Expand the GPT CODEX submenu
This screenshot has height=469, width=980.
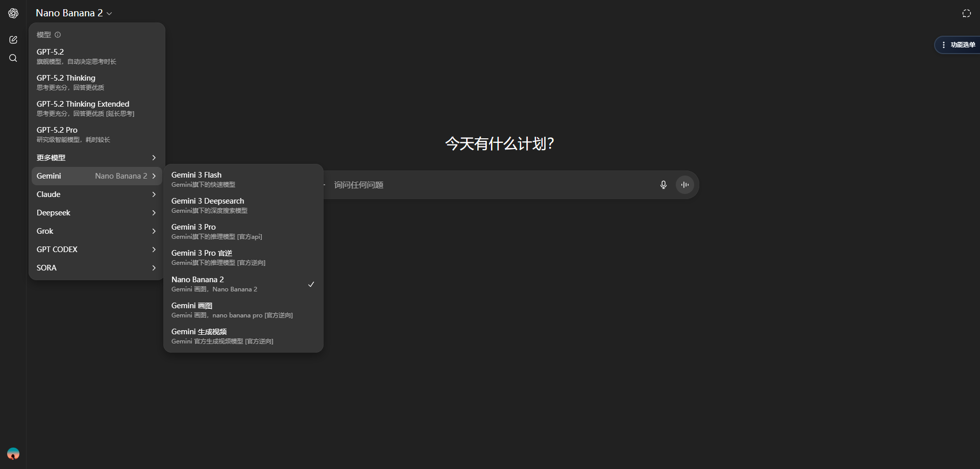click(x=96, y=250)
